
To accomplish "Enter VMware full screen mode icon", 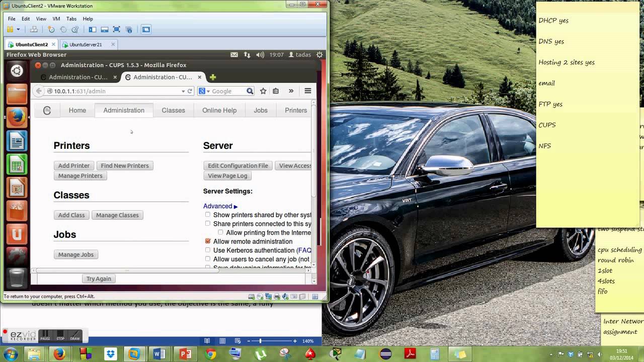I will [x=116, y=30].
